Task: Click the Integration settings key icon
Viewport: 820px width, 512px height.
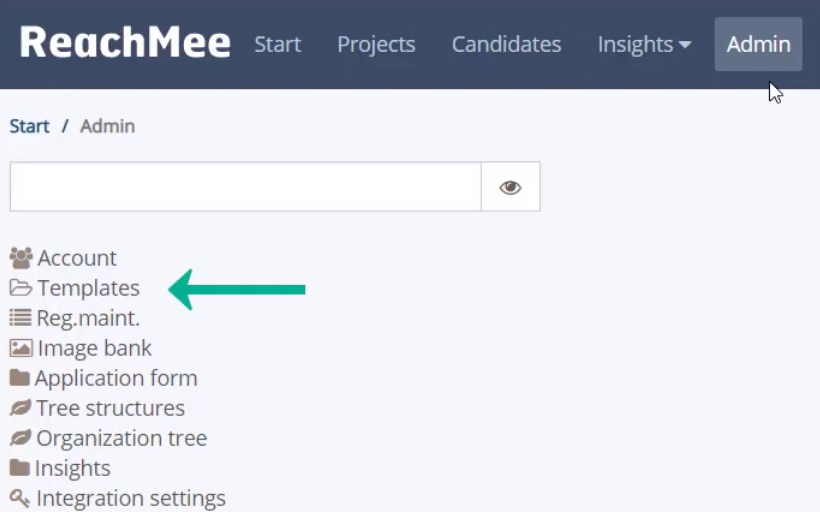Action: point(20,498)
